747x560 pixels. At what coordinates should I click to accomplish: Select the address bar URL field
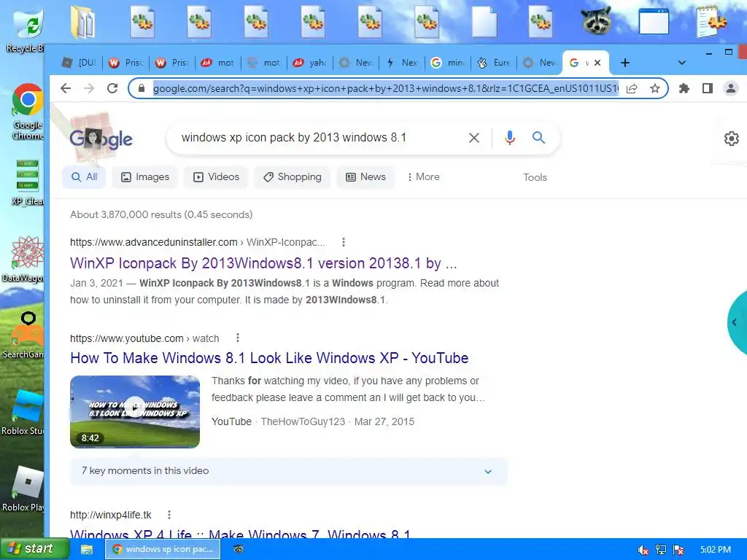pyautogui.click(x=385, y=88)
